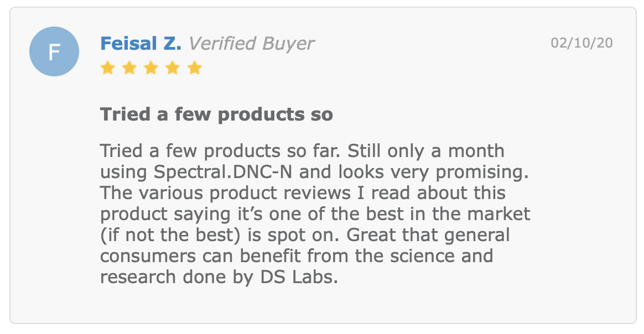
Task: Click the fifth gold star
Action: (x=195, y=67)
